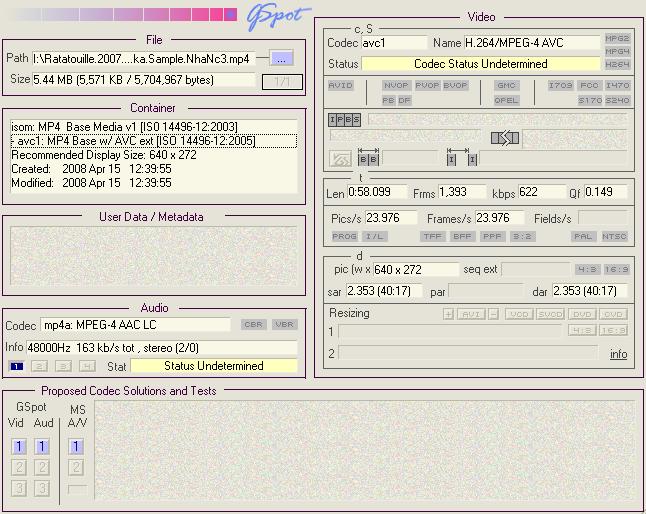This screenshot has width=646, height=514.
Task: Click the S170 colorimetry indicator
Action: click(x=590, y=100)
